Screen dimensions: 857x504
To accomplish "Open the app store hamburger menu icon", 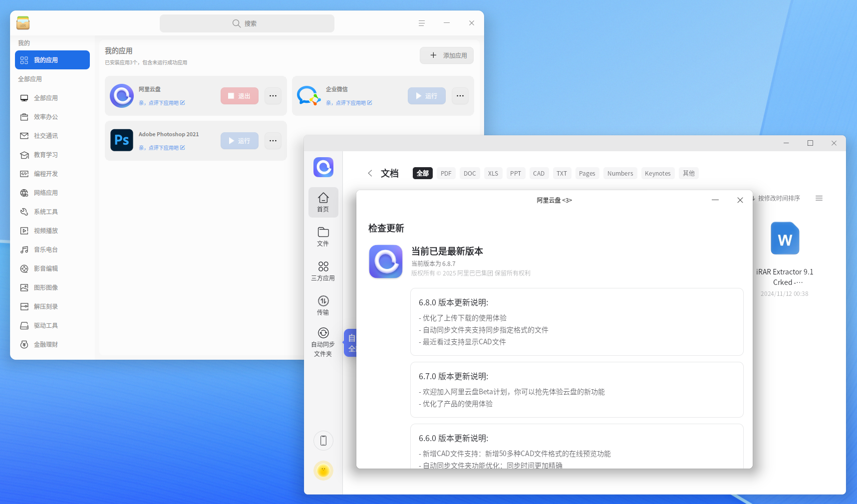I will click(x=422, y=23).
